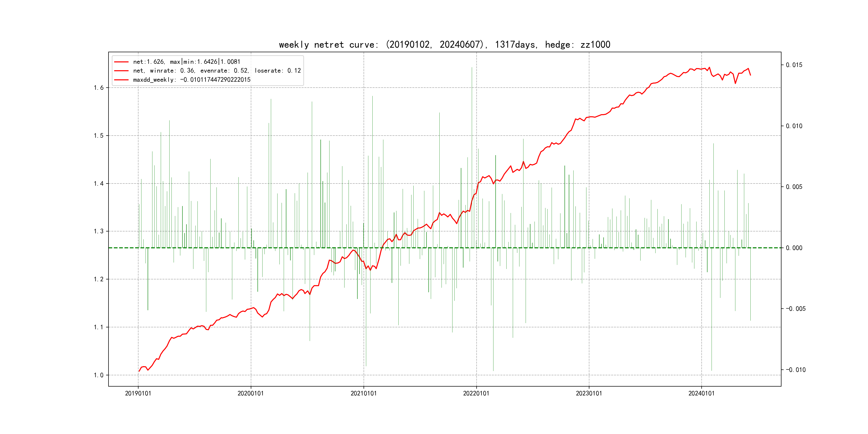The height and width of the screenshot is (434, 868).
Task: Click the chart title text
Action: 444,44
